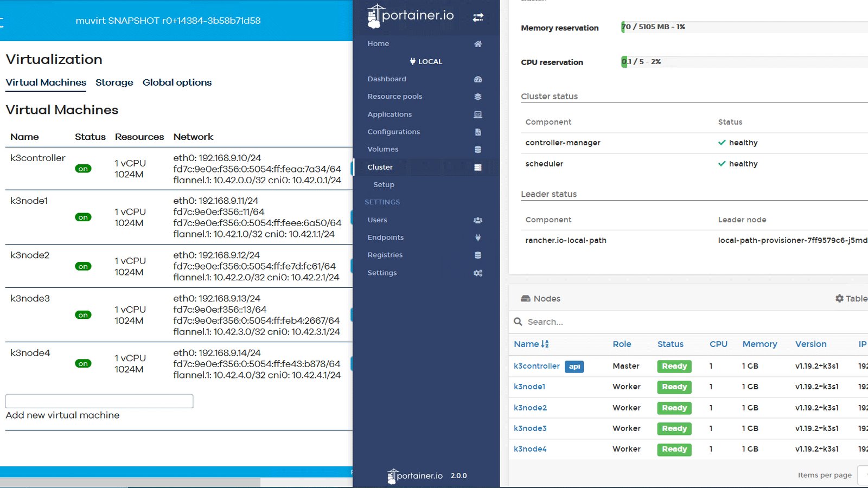868x488 pixels.
Task: Open the k3node3 node link
Action: (x=530, y=428)
